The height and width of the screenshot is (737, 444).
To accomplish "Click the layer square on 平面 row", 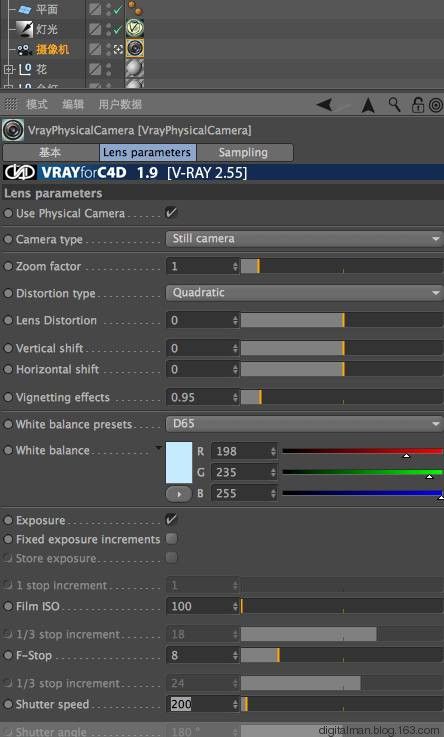I will coord(95,8).
